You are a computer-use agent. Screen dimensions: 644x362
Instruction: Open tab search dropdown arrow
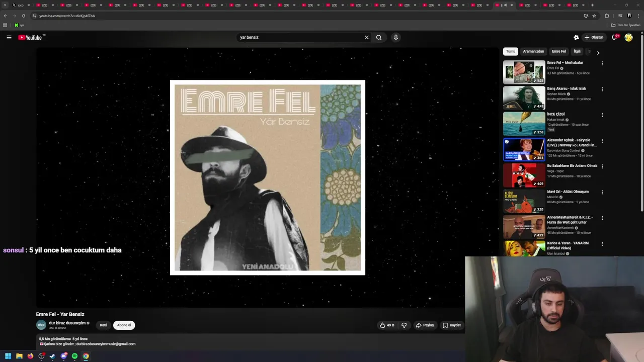pos(5,5)
